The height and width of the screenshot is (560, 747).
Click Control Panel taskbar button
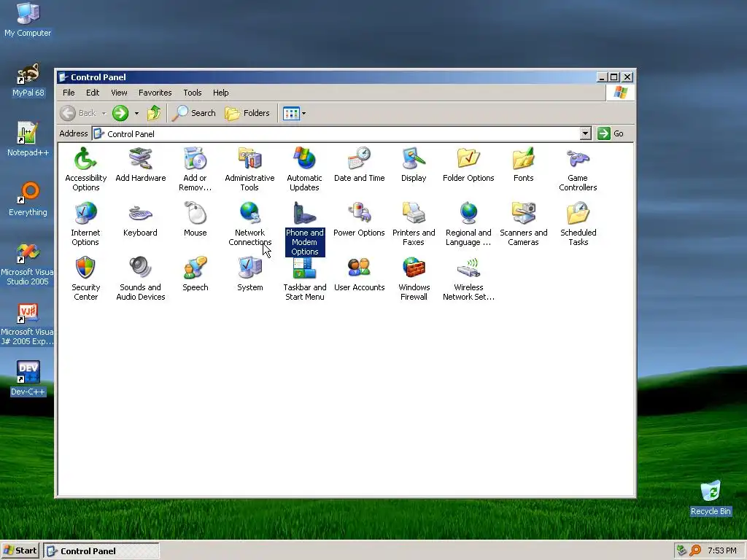click(x=101, y=551)
